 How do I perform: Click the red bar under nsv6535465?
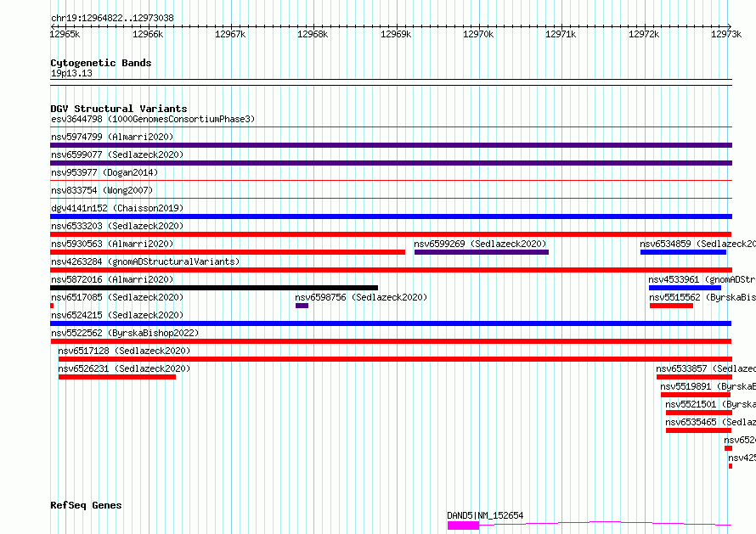coord(698,430)
